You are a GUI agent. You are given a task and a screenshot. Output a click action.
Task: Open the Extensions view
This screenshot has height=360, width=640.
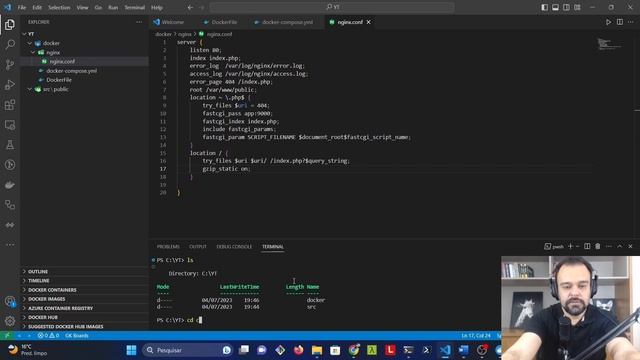point(10,105)
